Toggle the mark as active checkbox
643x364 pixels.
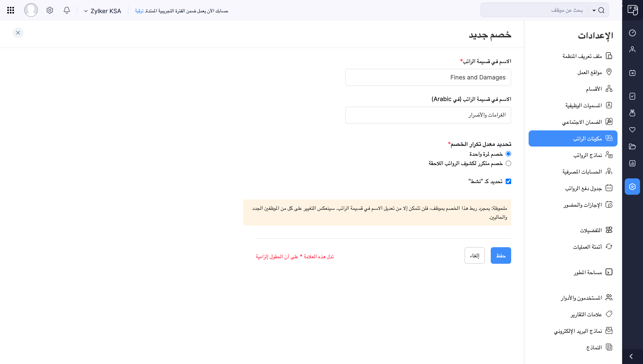coord(508,181)
